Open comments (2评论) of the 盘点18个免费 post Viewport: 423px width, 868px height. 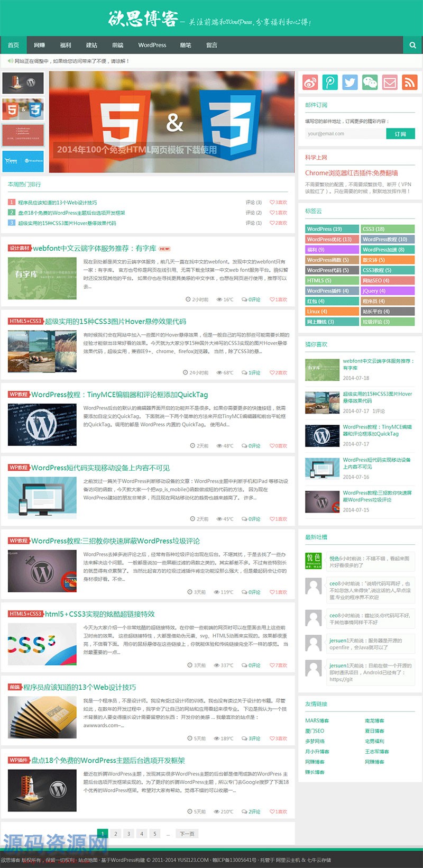251,811
